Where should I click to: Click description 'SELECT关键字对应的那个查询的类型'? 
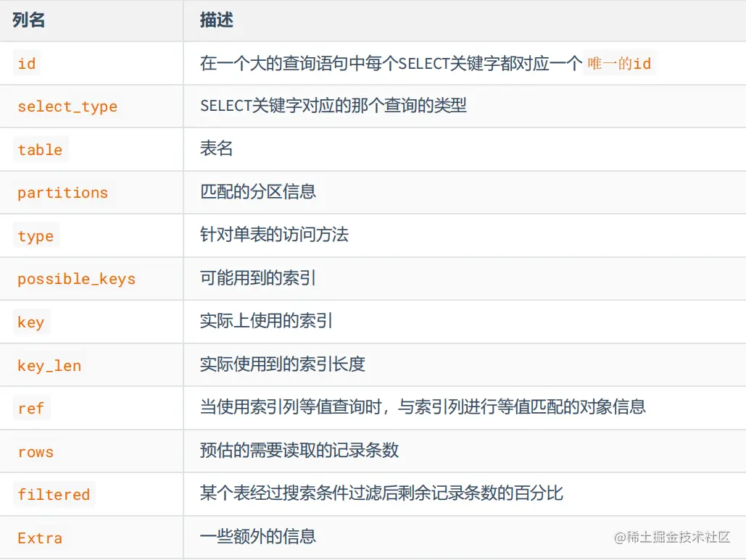pyautogui.click(x=333, y=106)
